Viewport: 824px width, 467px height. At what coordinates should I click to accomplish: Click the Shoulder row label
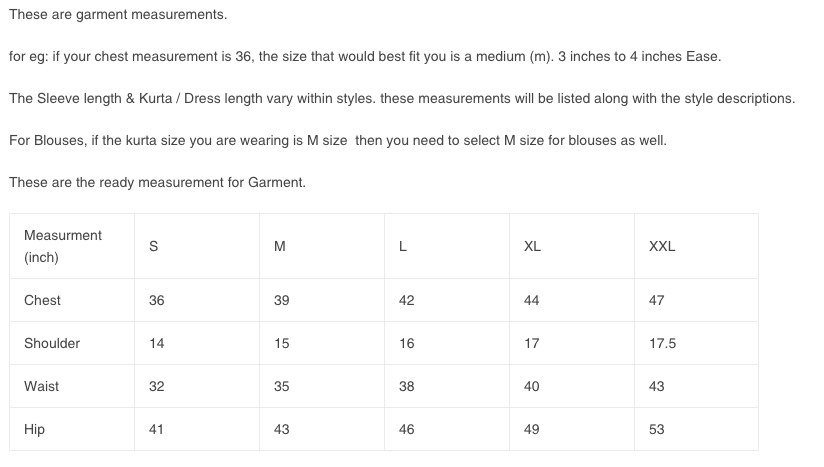point(52,343)
